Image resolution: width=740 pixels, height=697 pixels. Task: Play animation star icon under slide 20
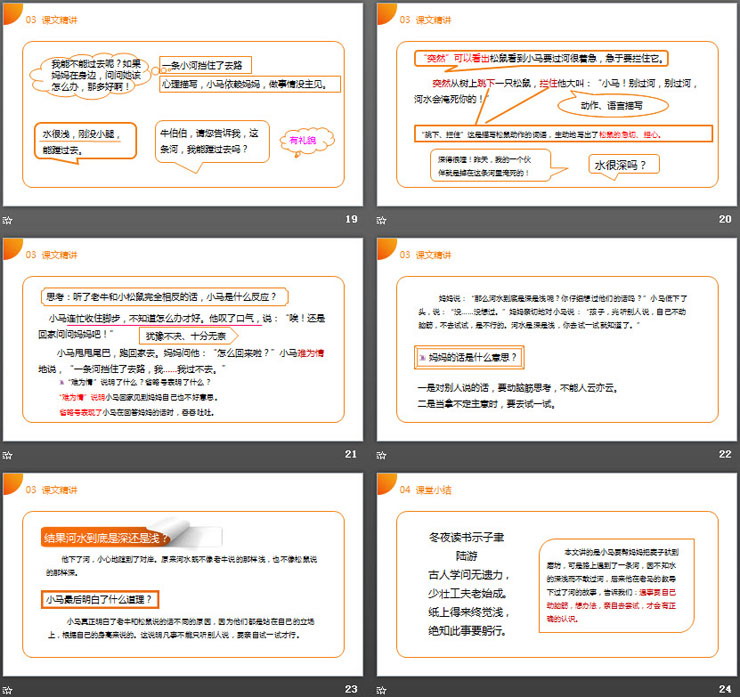point(381,220)
